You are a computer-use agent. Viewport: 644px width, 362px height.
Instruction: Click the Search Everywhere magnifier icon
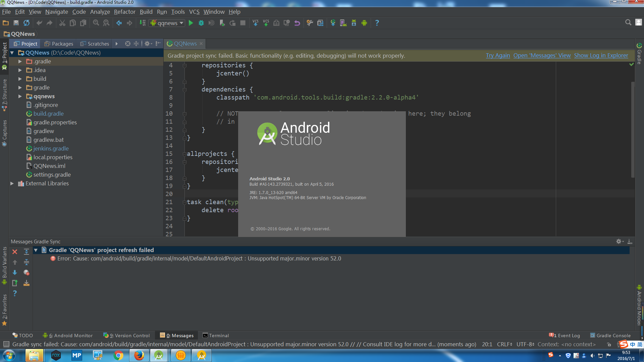coord(628,22)
